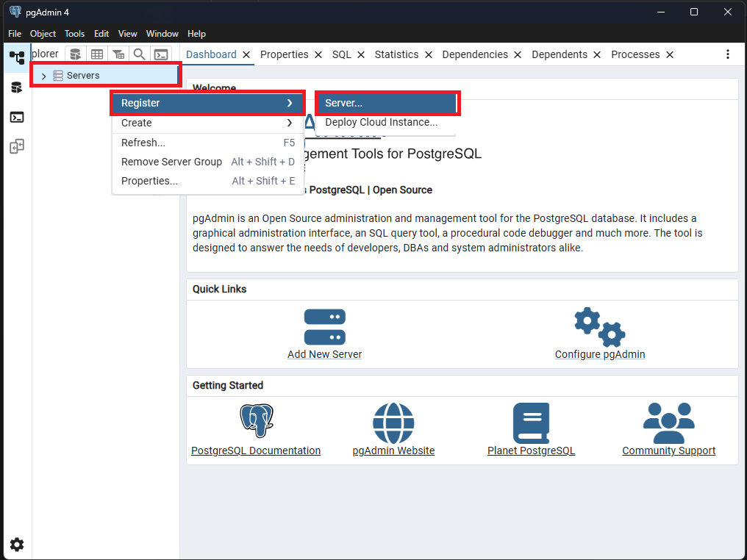Expand the Servers tree node chevron
Viewport: 747px width, 560px height.
44,76
